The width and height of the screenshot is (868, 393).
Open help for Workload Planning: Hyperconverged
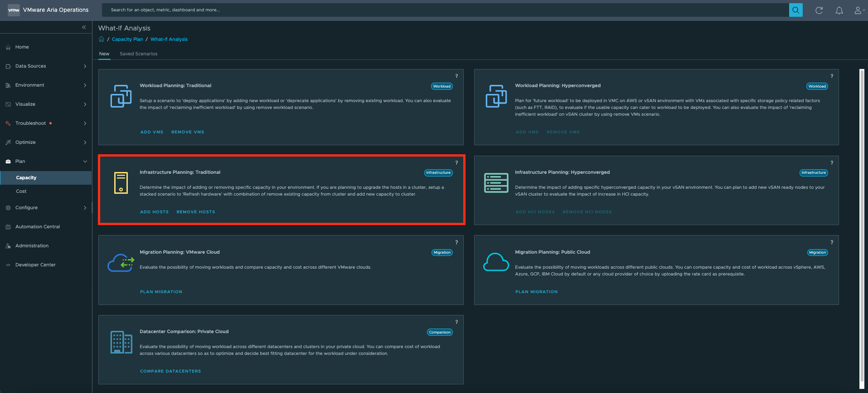point(832,76)
